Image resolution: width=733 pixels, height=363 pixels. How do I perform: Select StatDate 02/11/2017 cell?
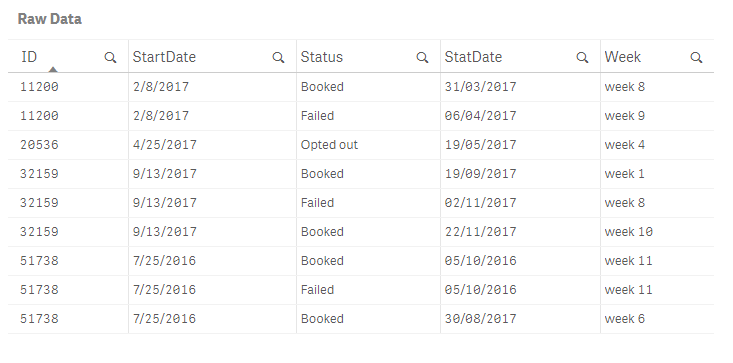click(x=520, y=203)
